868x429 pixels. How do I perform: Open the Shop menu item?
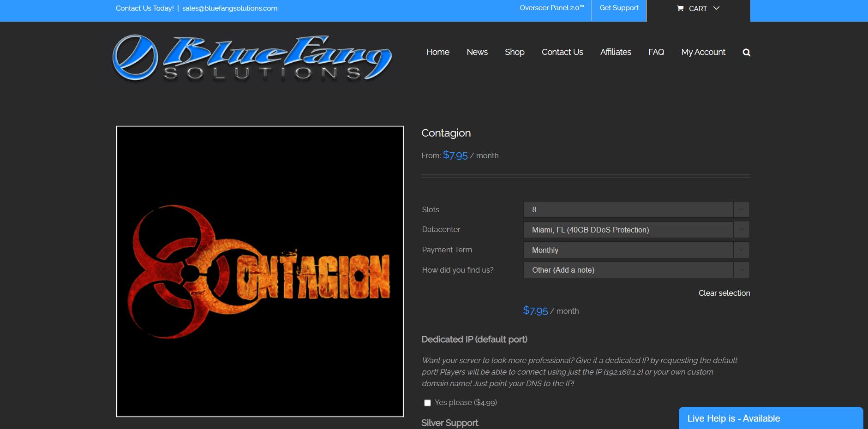pyautogui.click(x=515, y=52)
